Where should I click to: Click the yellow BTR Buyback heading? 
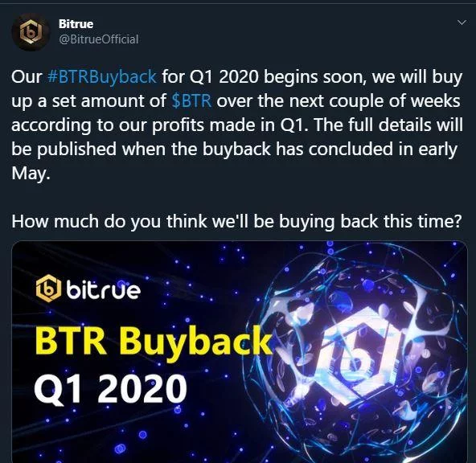(154, 342)
